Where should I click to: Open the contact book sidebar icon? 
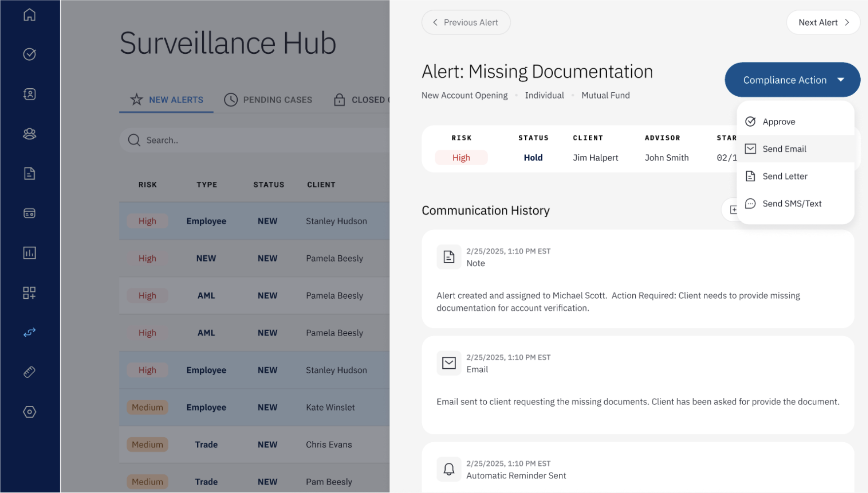[30, 94]
